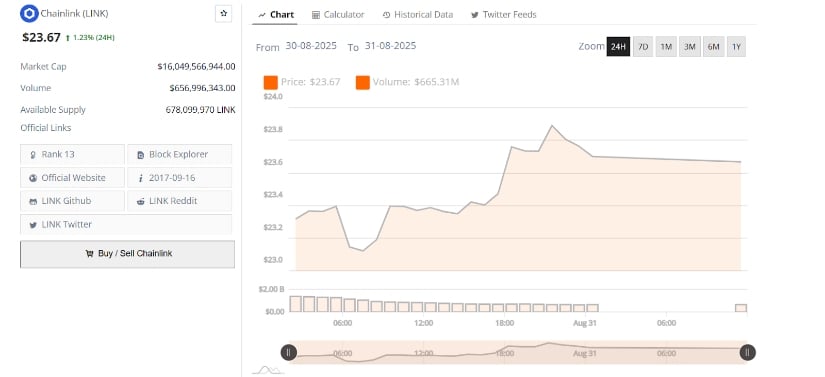This screenshot has width=825, height=377.
Task: Click the Reddit icon beside LINK Reddit
Action: tap(140, 201)
